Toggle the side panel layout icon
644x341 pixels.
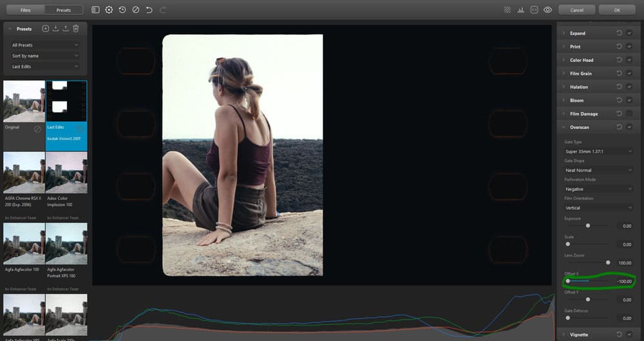[x=95, y=10]
